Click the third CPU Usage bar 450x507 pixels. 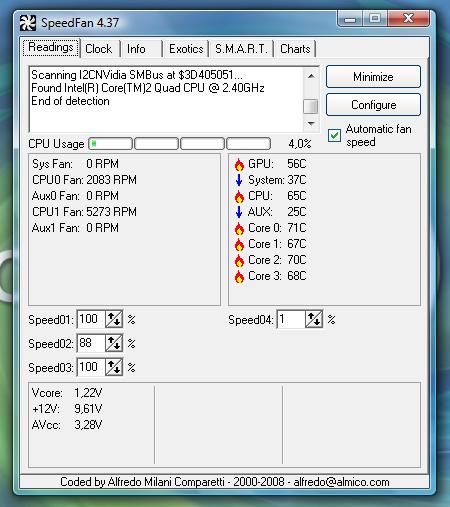[x=202, y=144]
